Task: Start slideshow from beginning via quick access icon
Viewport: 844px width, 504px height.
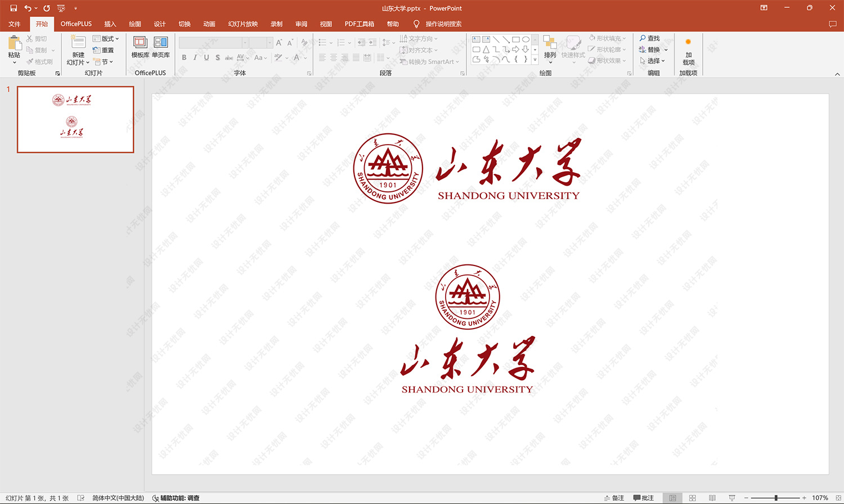Action: click(61, 8)
